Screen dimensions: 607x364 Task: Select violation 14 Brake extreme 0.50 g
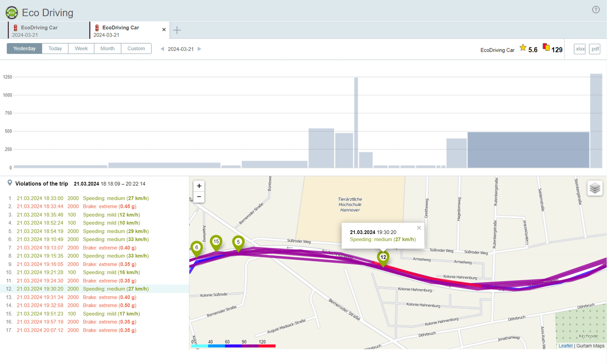(109, 306)
